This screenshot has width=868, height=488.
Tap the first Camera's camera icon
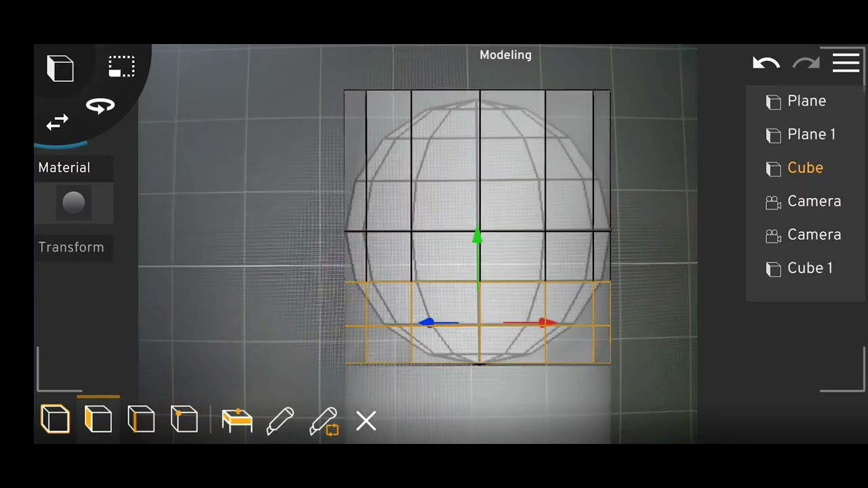coord(773,202)
